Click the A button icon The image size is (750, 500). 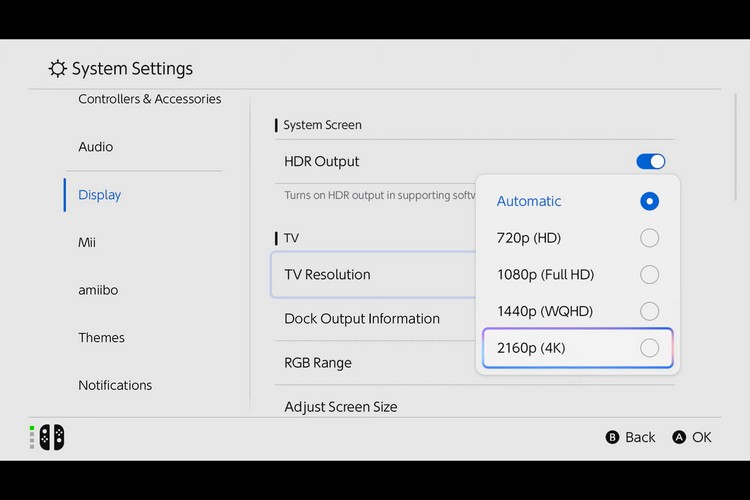pyautogui.click(x=680, y=437)
